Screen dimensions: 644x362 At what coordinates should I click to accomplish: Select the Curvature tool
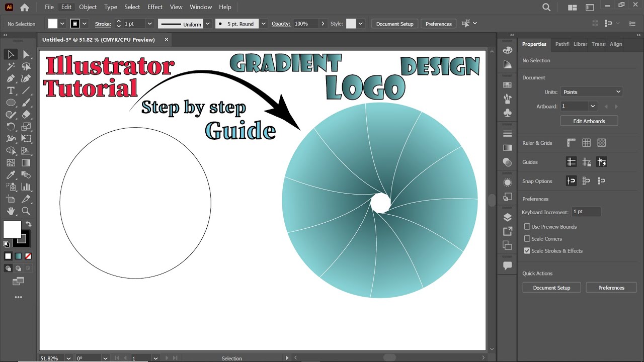point(26,78)
